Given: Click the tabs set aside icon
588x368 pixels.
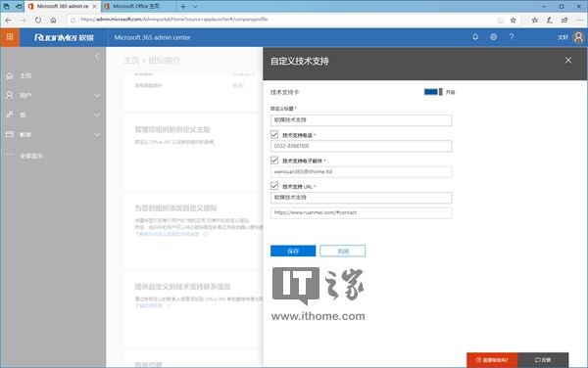Looking at the screenshot, I should click(7, 7).
